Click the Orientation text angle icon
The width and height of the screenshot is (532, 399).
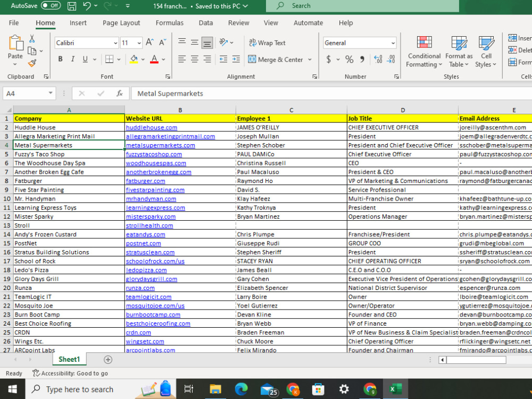(x=223, y=42)
